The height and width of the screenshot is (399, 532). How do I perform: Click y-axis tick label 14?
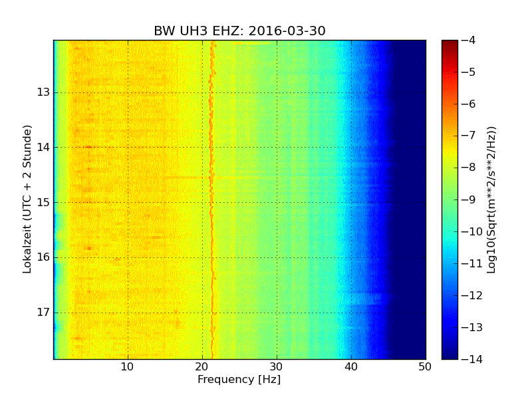(x=43, y=147)
